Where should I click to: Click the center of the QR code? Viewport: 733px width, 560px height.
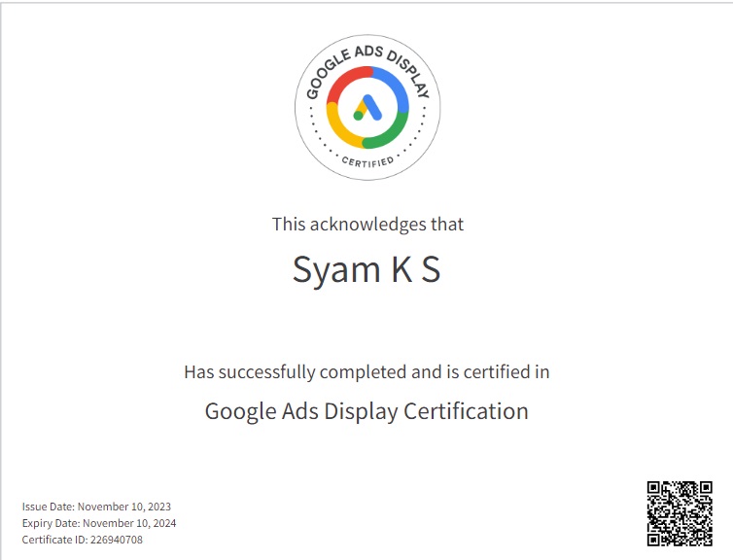pyautogui.click(x=680, y=513)
